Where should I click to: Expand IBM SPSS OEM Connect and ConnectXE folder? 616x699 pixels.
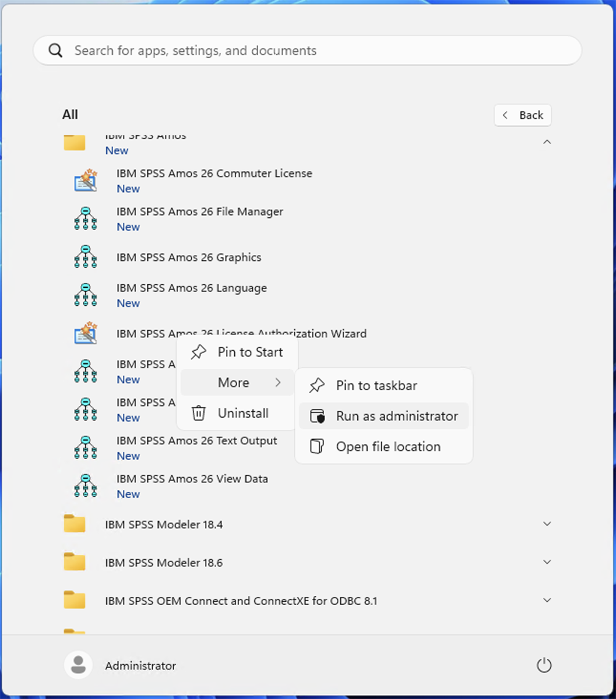(547, 600)
